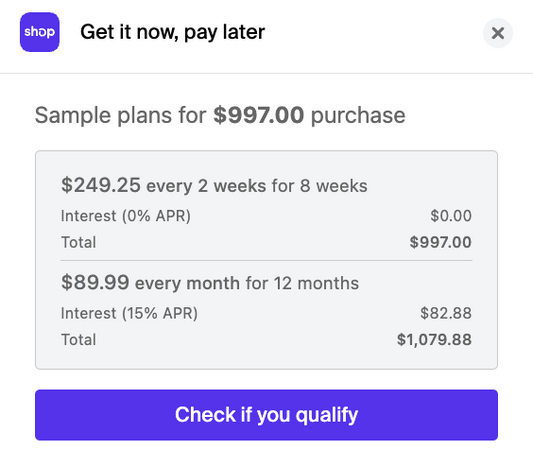Click the $0.00 interest amount

(451, 216)
